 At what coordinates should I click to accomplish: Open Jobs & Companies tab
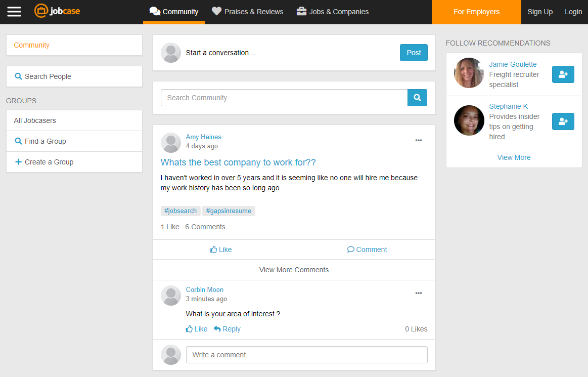coord(332,12)
